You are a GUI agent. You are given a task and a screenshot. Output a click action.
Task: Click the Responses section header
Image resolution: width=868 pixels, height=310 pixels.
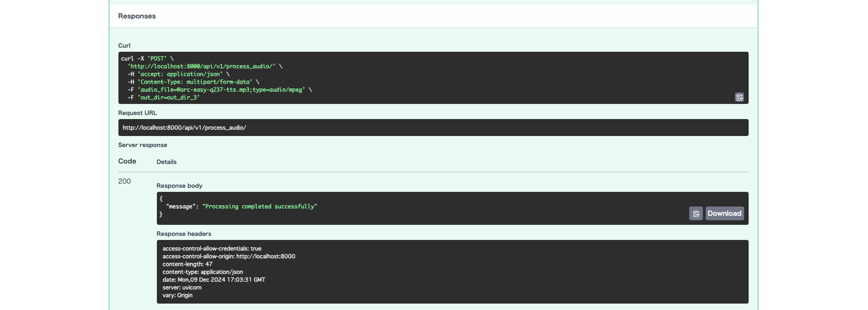point(137,16)
